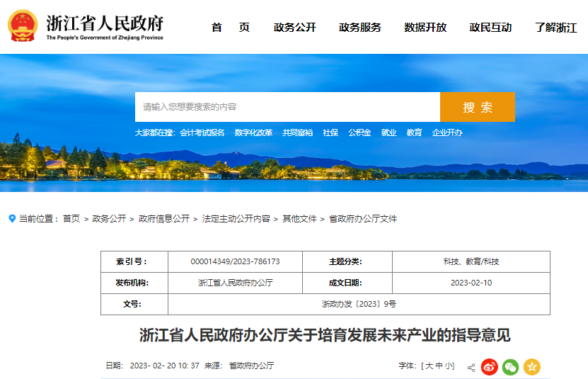
Task: Open 政府信息公开 breadcrumb link
Action: coord(164,219)
